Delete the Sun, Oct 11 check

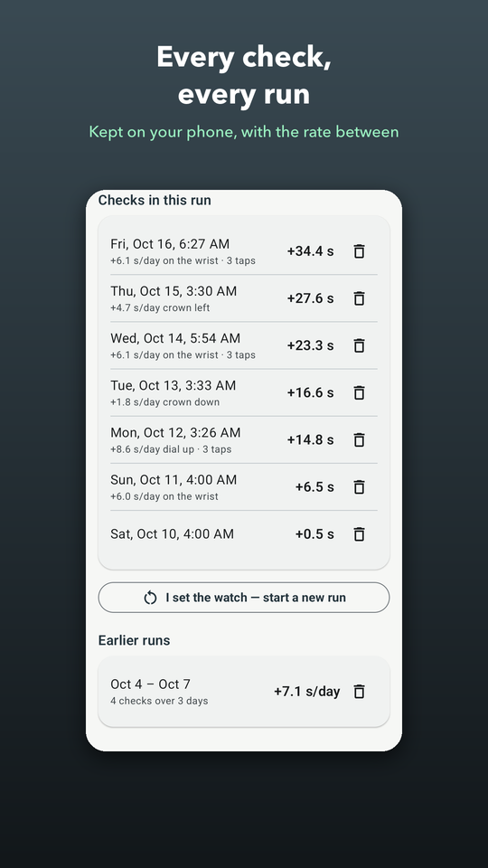359,487
